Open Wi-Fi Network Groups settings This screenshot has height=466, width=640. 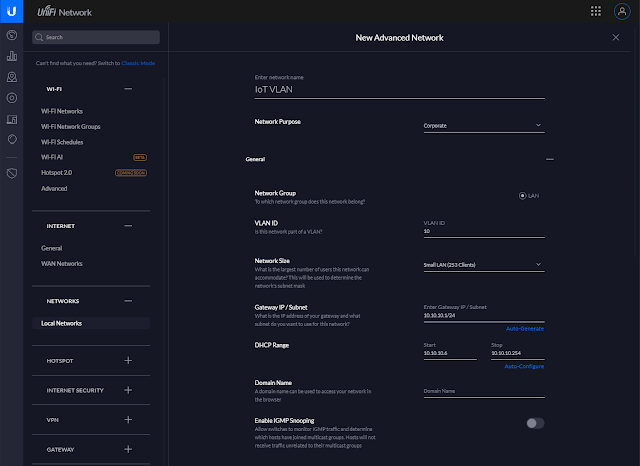point(71,126)
